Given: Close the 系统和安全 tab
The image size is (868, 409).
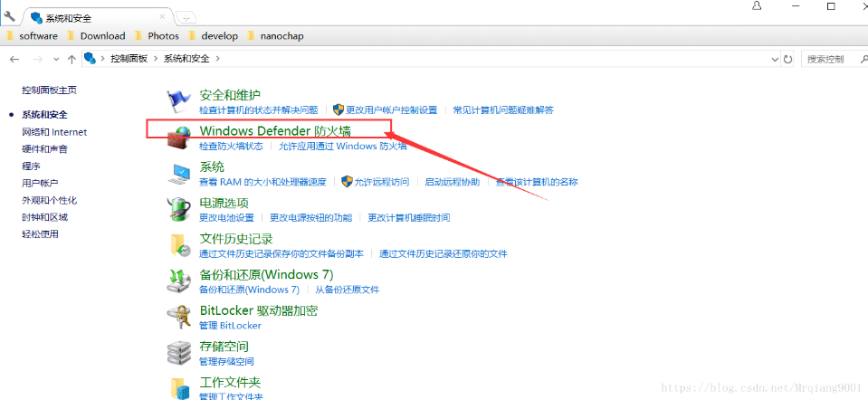Looking at the screenshot, I should pos(162,17).
